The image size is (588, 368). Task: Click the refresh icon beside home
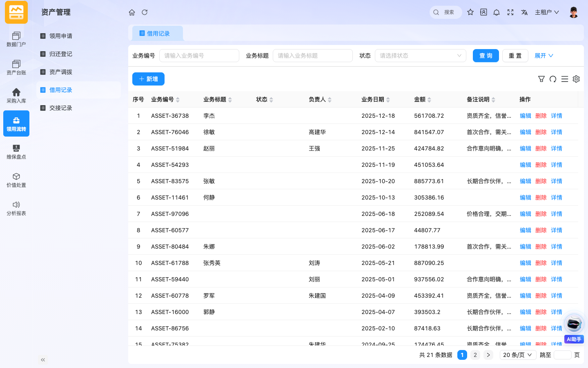[145, 12]
